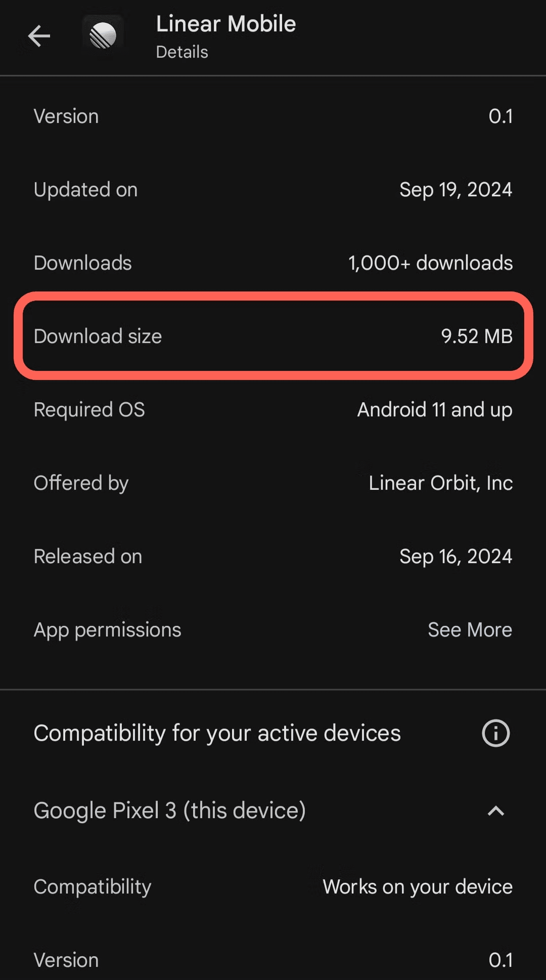Open See More under App permissions
Image resolution: width=546 pixels, height=980 pixels.
click(469, 629)
